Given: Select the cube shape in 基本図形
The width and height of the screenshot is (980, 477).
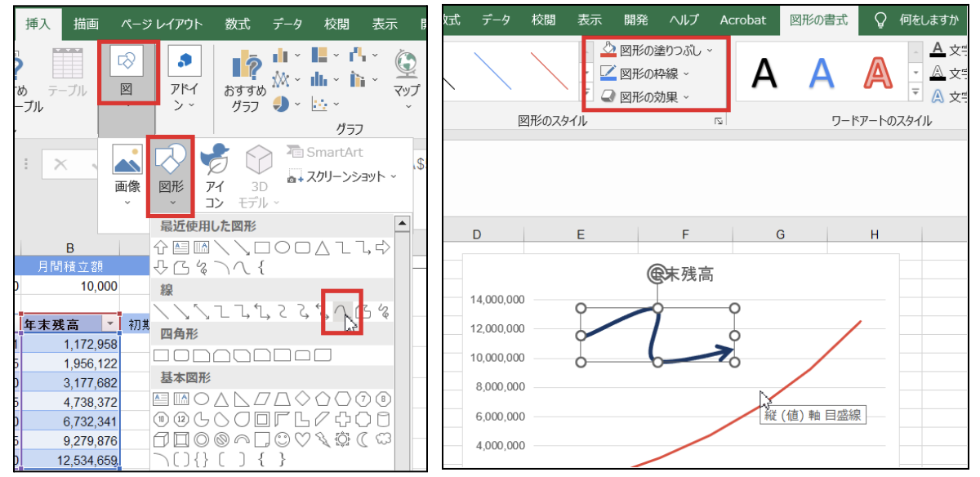Looking at the screenshot, I should point(161,439).
